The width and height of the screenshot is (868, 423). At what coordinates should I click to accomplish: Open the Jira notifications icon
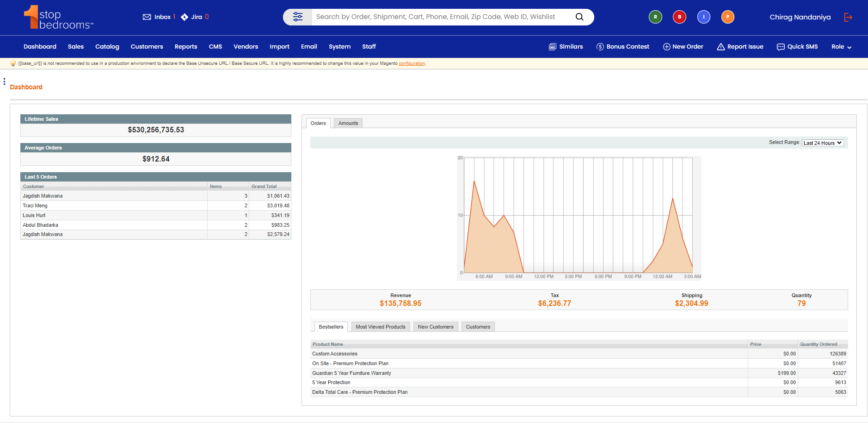coord(185,17)
